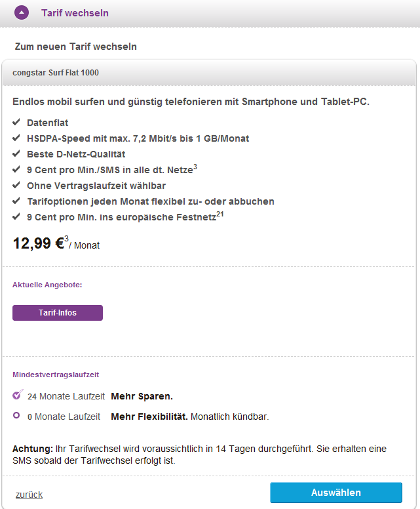
Task: Click the purple collapse arrow icon
Action: (22, 12)
